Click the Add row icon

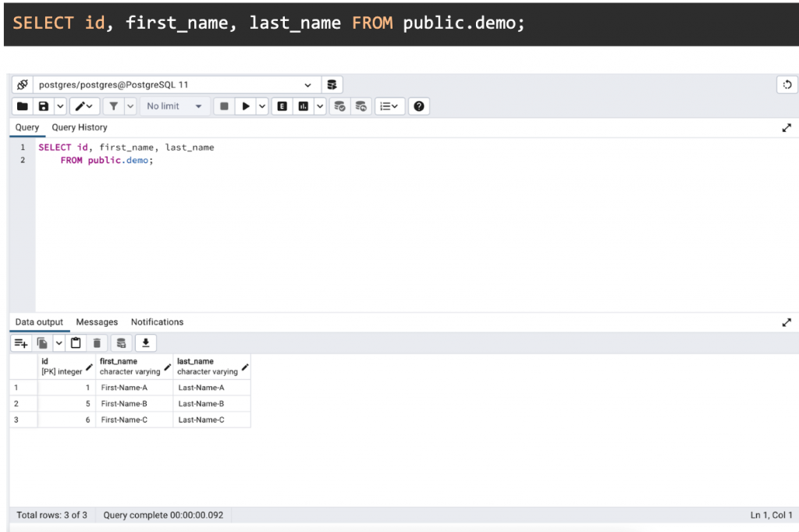point(21,342)
